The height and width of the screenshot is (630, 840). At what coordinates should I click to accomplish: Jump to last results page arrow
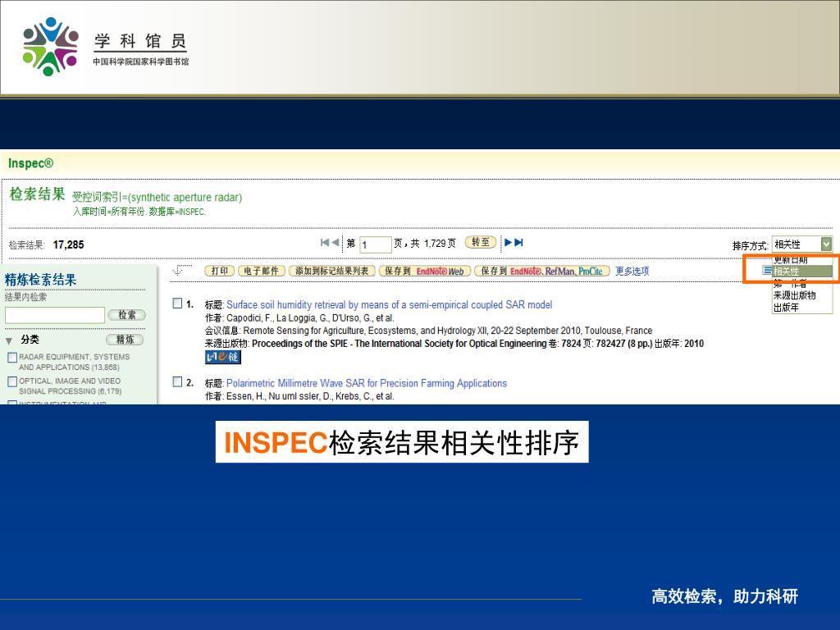518,243
